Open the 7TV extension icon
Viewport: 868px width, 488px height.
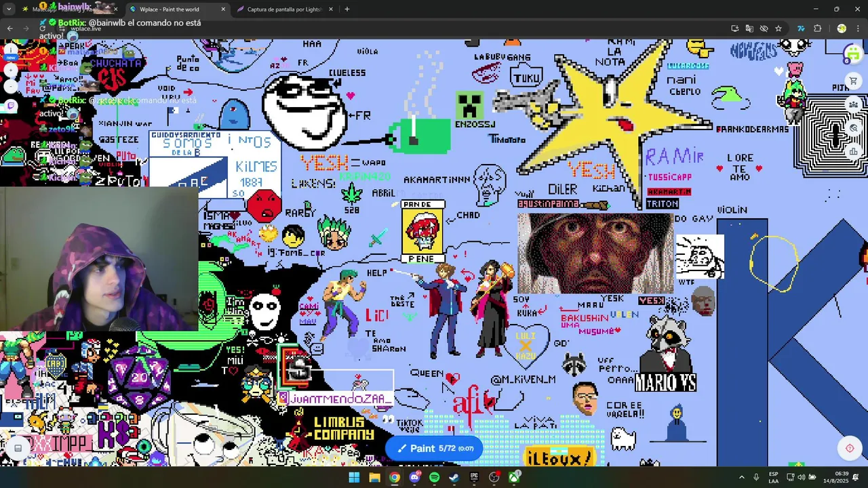[x=801, y=28]
